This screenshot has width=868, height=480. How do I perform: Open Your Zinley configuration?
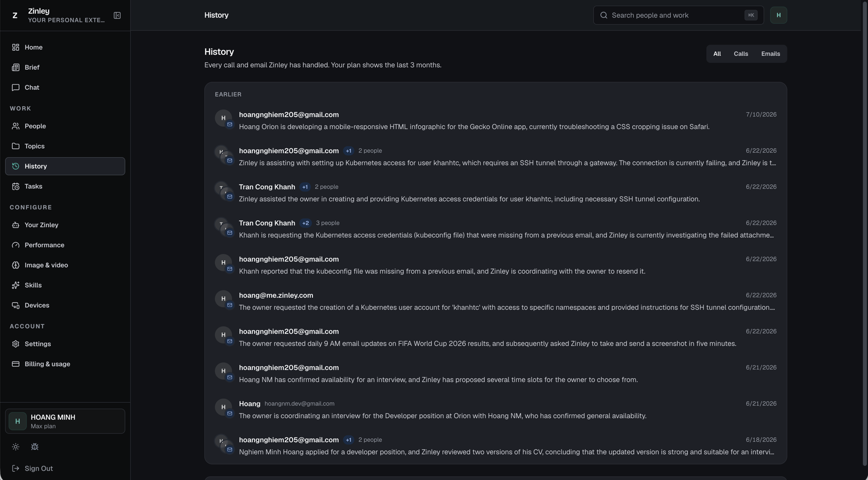tap(65, 225)
